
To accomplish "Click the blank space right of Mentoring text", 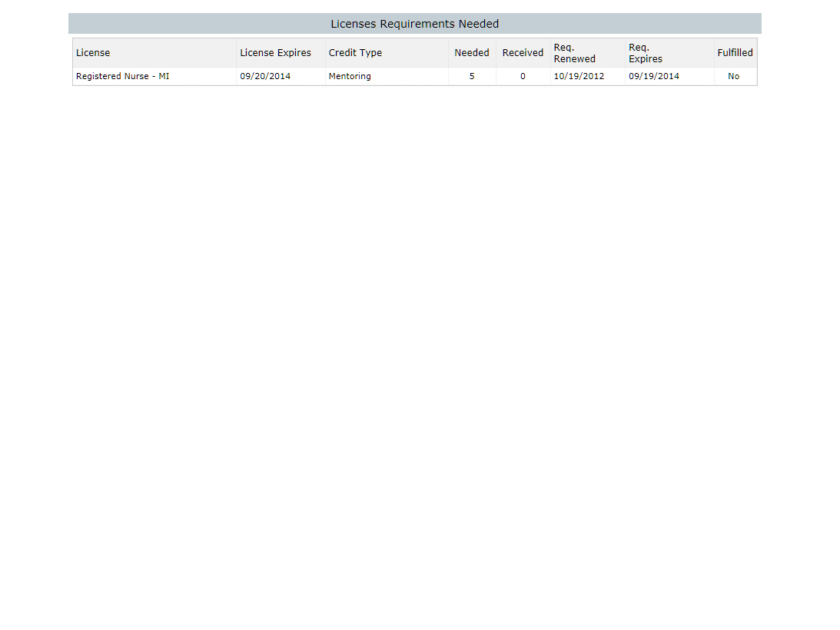I will point(411,76).
